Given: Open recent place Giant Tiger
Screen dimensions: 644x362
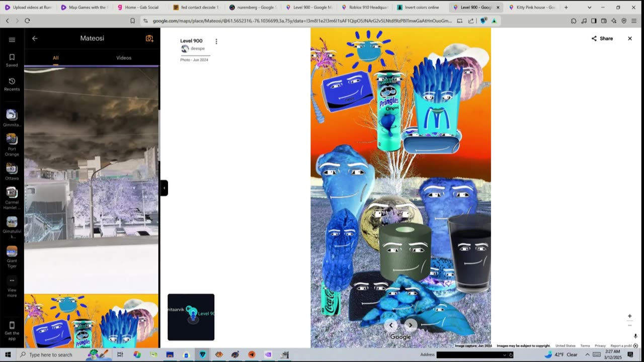Looking at the screenshot, I should 12,251.
